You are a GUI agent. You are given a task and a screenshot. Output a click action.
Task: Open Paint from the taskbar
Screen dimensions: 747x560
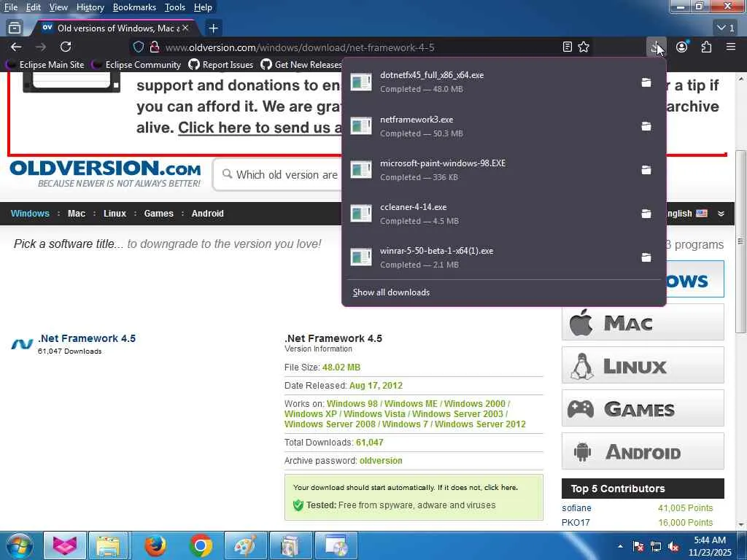pyautogui.click(x=246, y=545)
